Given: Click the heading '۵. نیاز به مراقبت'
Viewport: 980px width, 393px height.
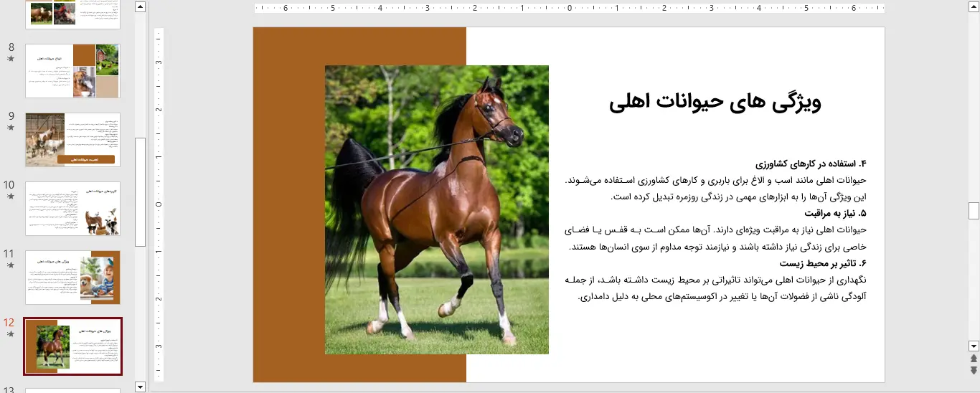Looking at the screenshot, I should [x=835, y=213].
